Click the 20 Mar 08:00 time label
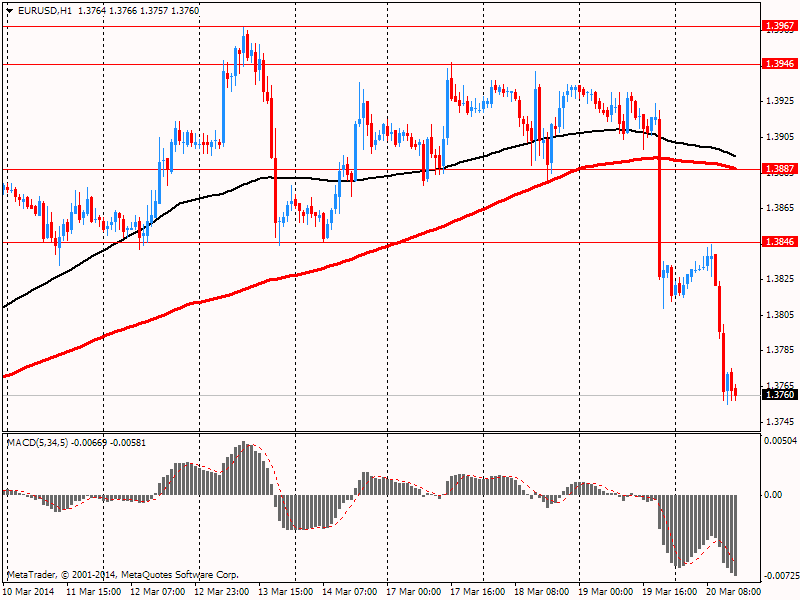Screen dimensions: 800x600 pos(733,592)
